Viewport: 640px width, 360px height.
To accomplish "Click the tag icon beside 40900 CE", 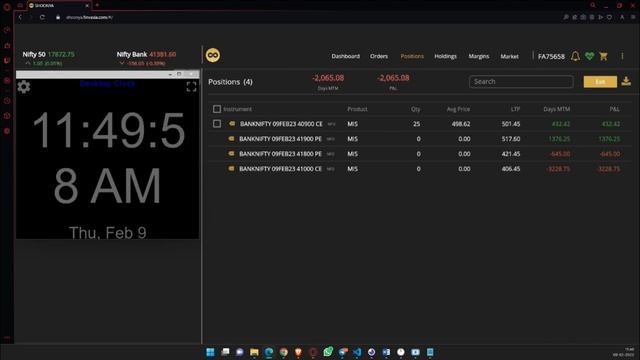I will 232,124.
